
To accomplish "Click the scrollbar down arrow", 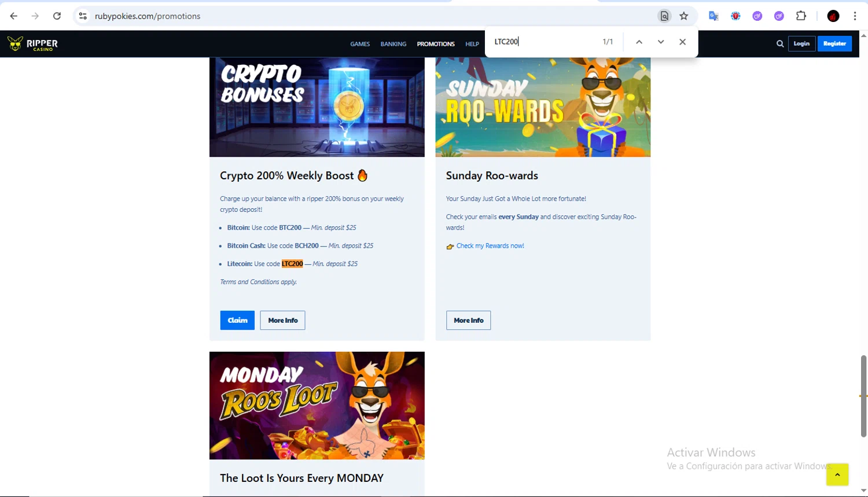I will pyautogui.click(x=863, y=491).
